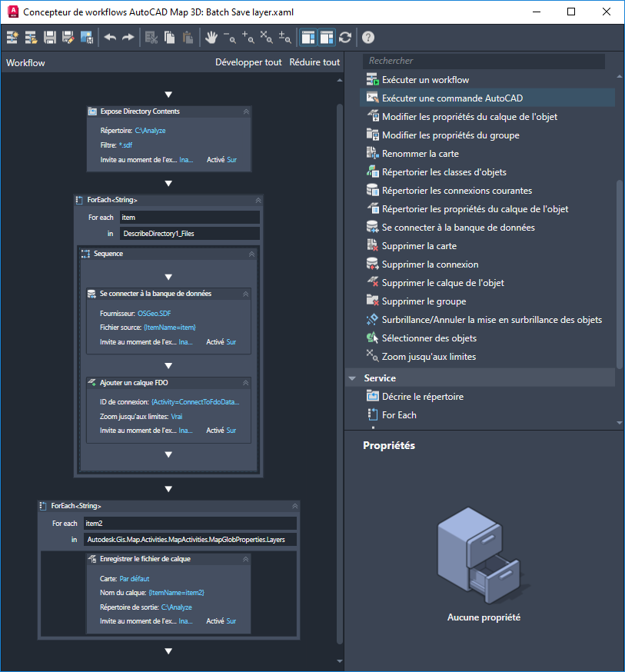Image resolution: width=625 pixels, height=672 pixels.
Task: Select the 'For Each' service activity
Action: tap(391, 415)
